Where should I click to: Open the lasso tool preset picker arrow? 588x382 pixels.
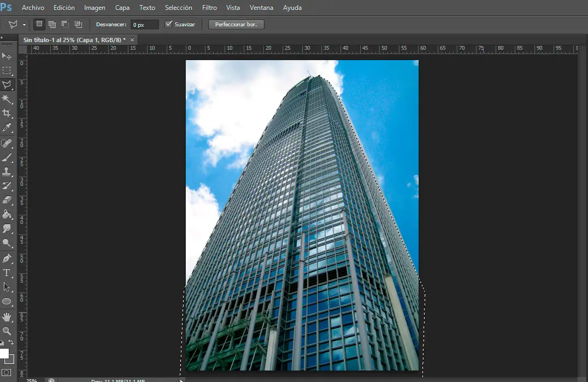25,25
